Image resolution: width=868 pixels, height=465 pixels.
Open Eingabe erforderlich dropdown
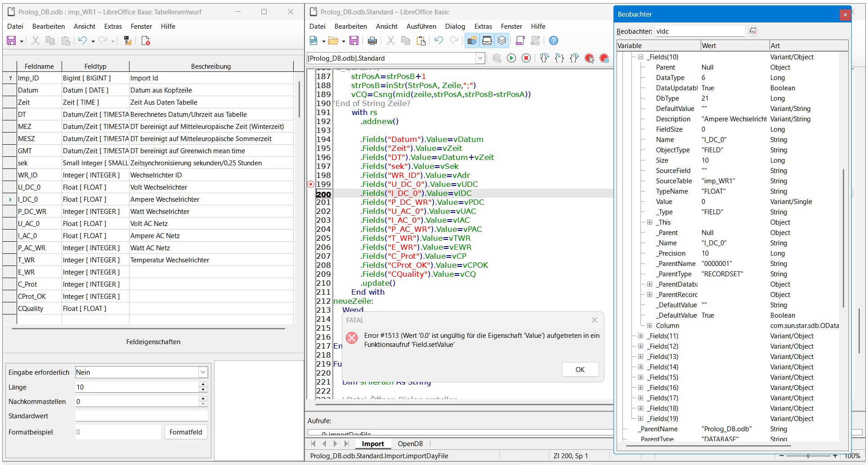(203, 372)
